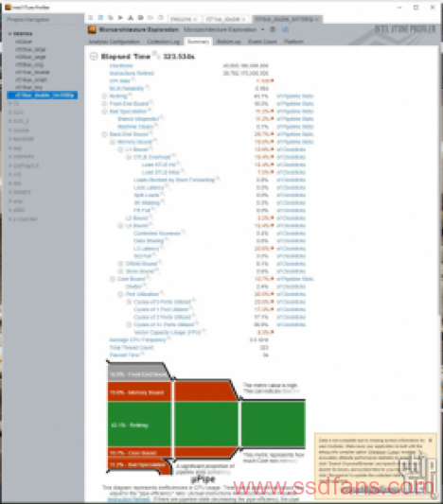Click the Instructions Retired metric link
This screenshot has height=504, width=443.
[x=132, y=74]
